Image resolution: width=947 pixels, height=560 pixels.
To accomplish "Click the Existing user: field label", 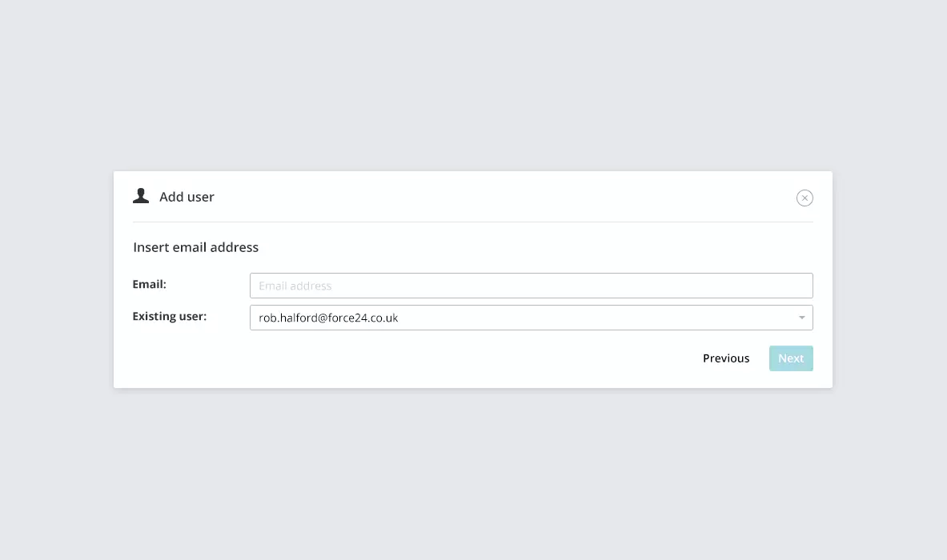I will 169,316.
